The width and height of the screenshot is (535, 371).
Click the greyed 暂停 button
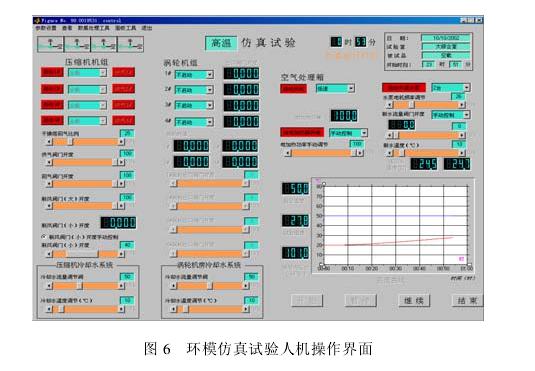pos(361,300)
